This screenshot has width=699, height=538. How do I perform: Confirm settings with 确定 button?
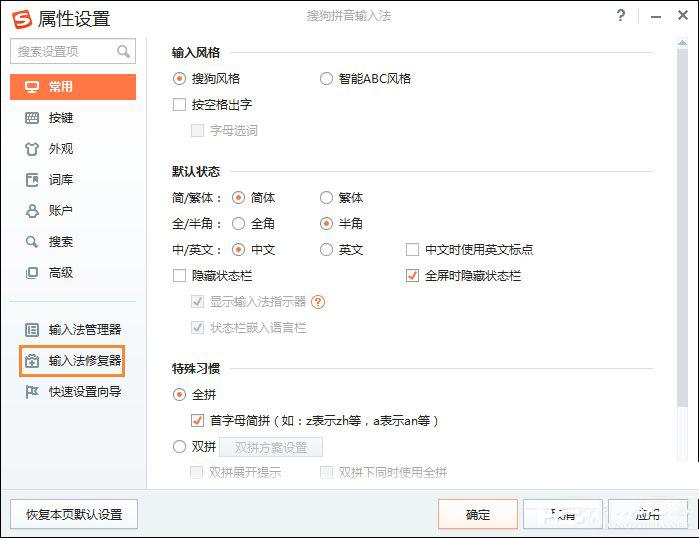(x=478, y=514)
